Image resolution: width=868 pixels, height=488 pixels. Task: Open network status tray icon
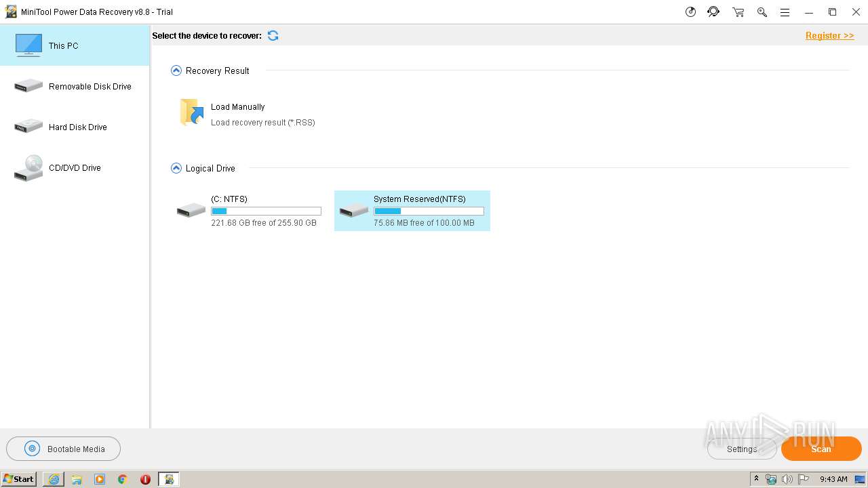coord(771,479)
